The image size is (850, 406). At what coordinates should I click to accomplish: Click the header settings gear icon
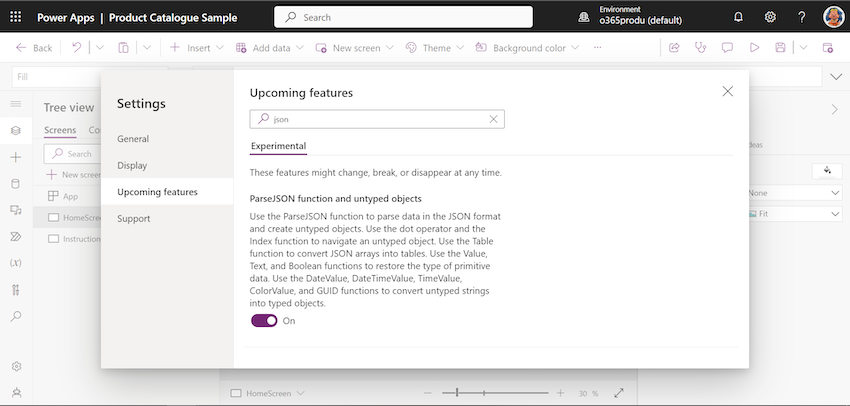click(x=770, y=17)
